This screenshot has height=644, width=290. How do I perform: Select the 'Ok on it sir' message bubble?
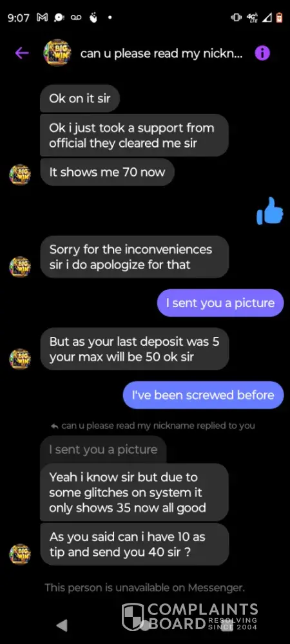80,98
